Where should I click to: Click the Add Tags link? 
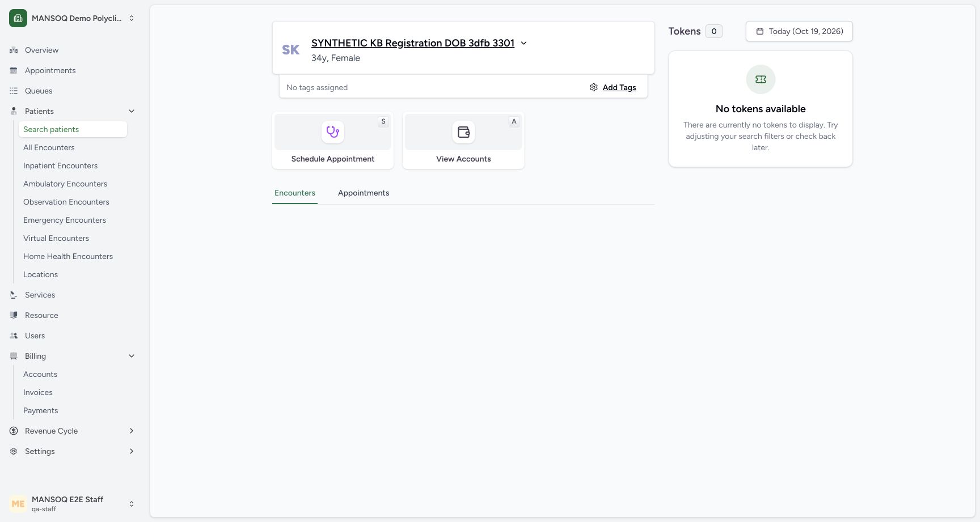coord(619,87)
